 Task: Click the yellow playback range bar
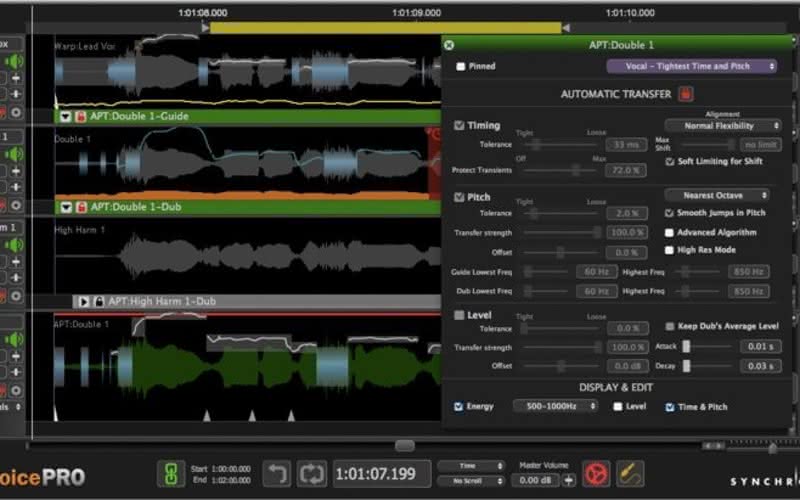click(385, 28)
